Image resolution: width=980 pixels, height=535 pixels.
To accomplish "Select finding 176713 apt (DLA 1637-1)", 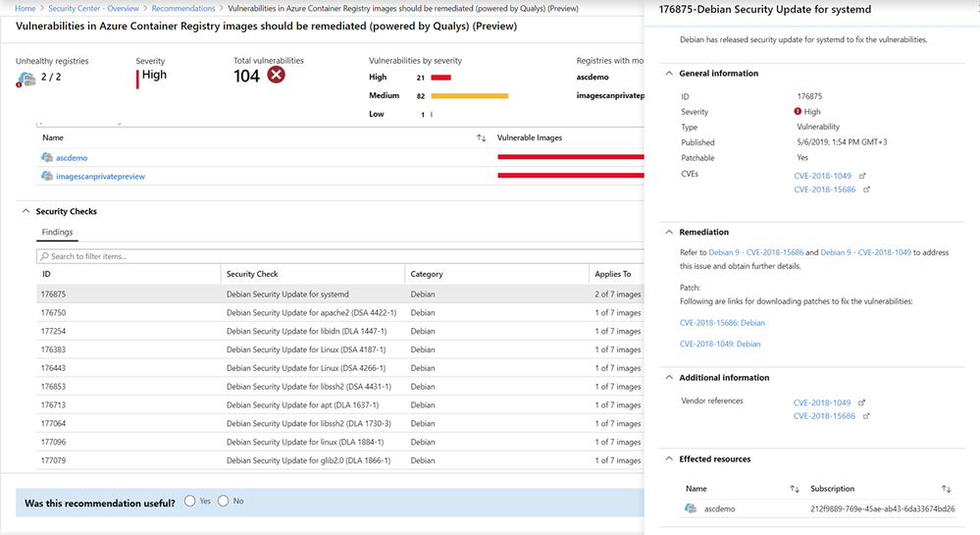I will pyautogui.click(x=340, y=404).
